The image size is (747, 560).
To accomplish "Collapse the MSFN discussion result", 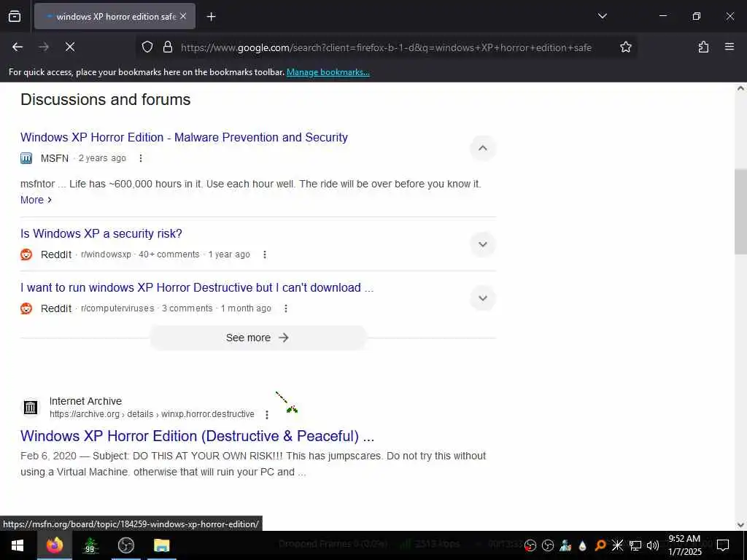I will pos(483,148).
